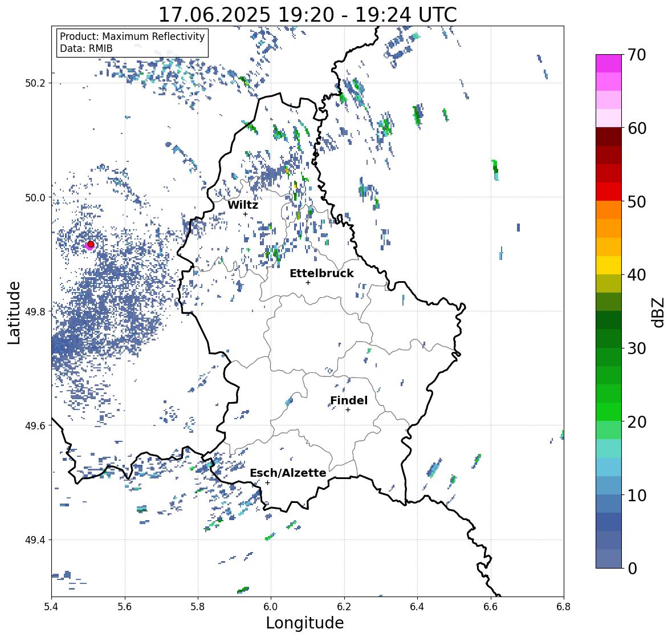The image size is (672, 637).
Task: Click the 50.2 latitude tick label
Action: click(x=35, y=83)
